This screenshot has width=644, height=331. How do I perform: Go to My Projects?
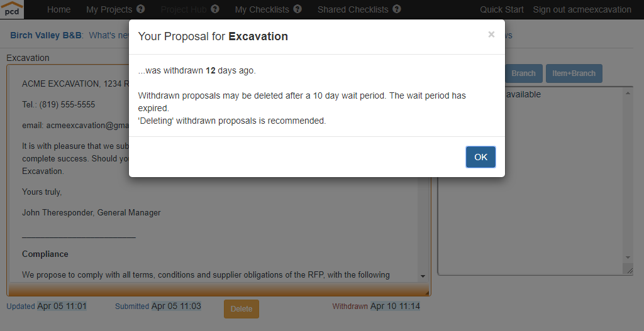tap(109, 9)
